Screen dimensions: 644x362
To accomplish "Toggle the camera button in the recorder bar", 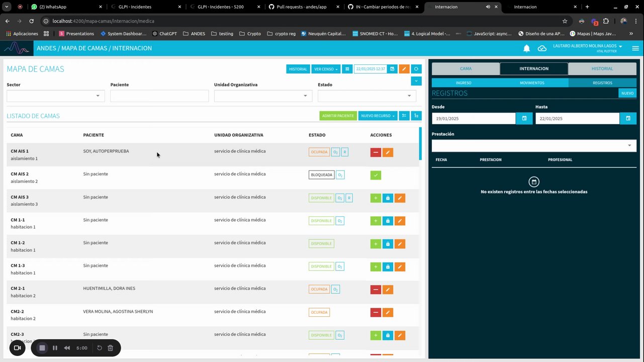I will point(17,348).
